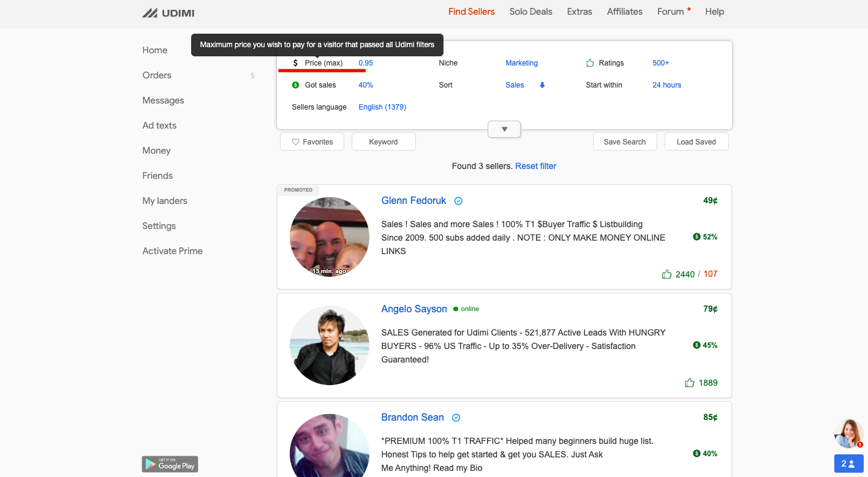Edit the Price max value 0.95
Viewport: 868px width, 477px height.
366,63
